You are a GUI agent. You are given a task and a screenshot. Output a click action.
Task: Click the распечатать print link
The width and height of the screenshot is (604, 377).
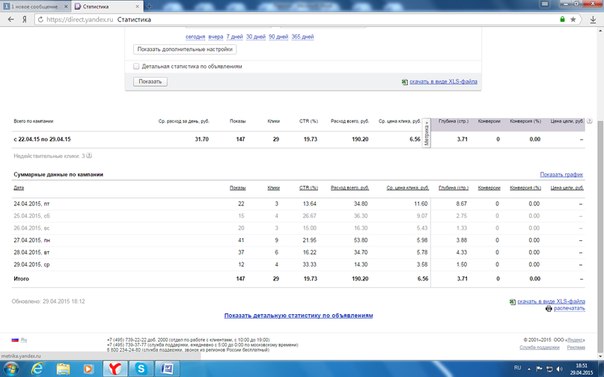(569, 308)
